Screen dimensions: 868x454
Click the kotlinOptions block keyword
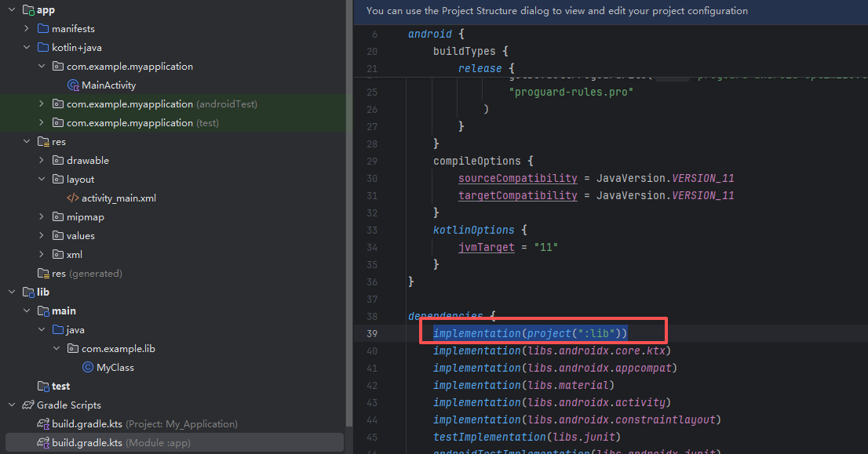click(473, 230)
